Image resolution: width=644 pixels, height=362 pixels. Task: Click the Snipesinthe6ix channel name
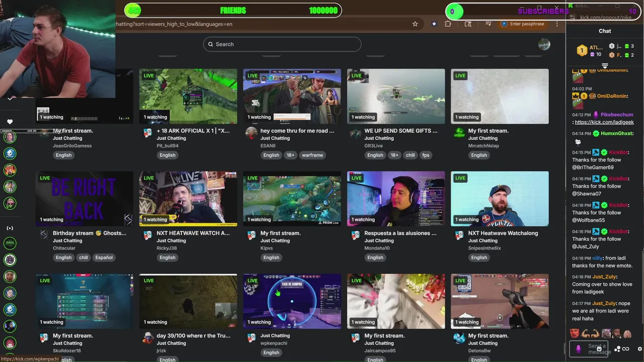coord(485,248)
